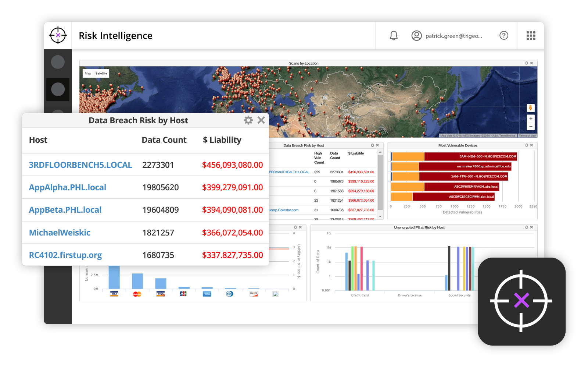The image size is (588, 368).
Task: Select the second sidebar navigation icon
Action: (58, 89)
